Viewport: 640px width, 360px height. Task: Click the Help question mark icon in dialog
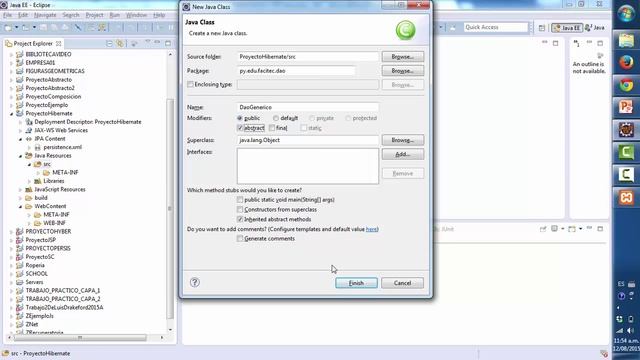click(x=195, y=282)
